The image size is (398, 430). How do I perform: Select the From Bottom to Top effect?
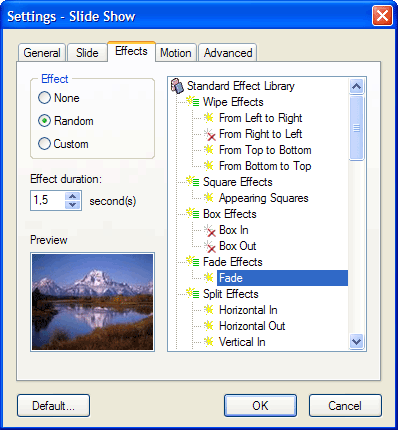(x=265, y=166)
